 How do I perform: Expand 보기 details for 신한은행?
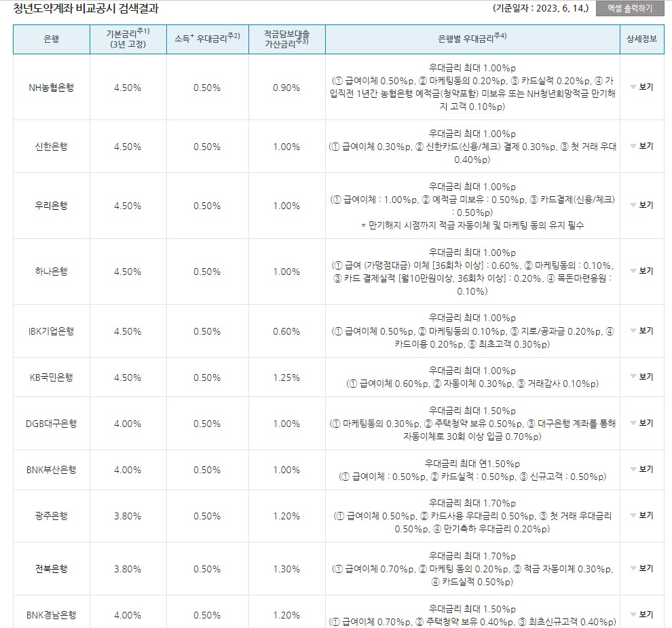(x=641, y=146)
